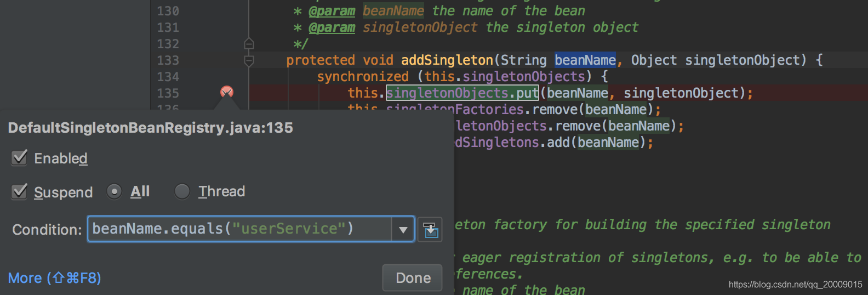This screenshot has height=295, width=868.
Task: Toggle the Suspend checkbox
Action: 20,191
